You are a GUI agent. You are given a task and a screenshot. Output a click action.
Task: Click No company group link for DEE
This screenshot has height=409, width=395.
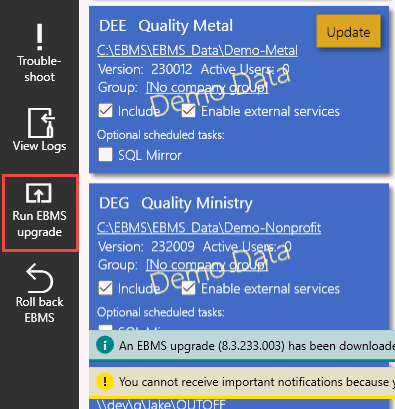click(207, 88)
